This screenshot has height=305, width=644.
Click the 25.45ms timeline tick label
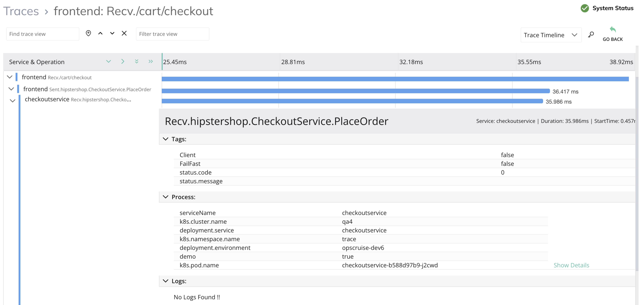(175, 62)
